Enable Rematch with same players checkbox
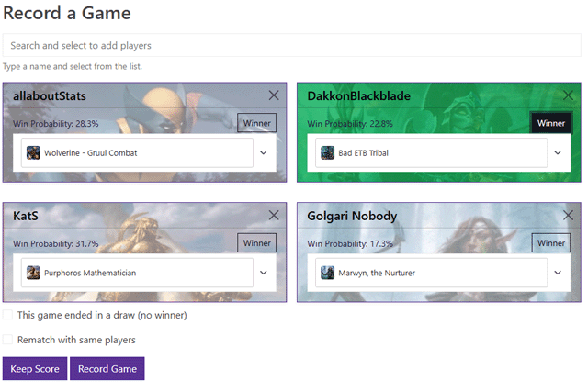Viewport: 588px width, 392px height. 8,340
